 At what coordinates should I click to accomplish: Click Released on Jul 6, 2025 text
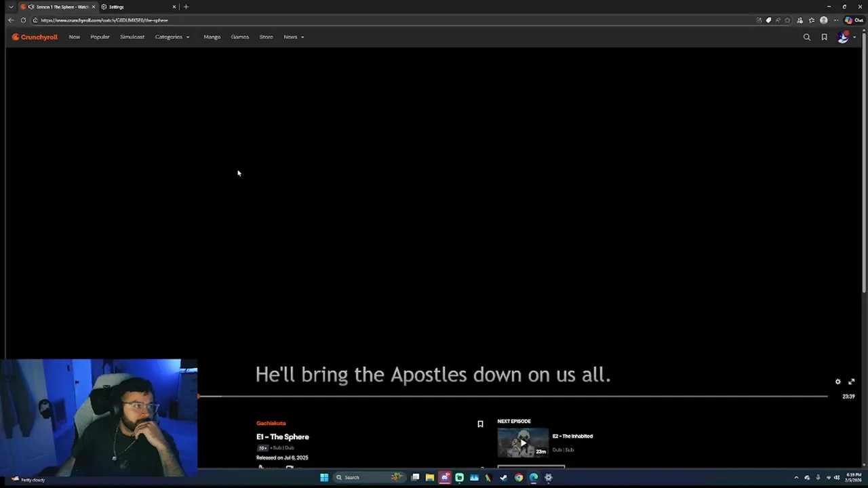282,458
